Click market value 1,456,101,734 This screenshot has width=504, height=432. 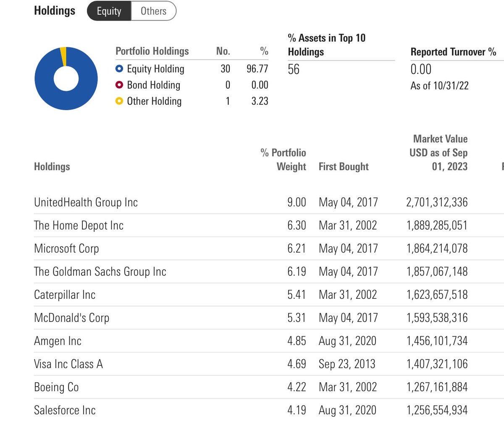pyautogui.click(x=437, y=341)
